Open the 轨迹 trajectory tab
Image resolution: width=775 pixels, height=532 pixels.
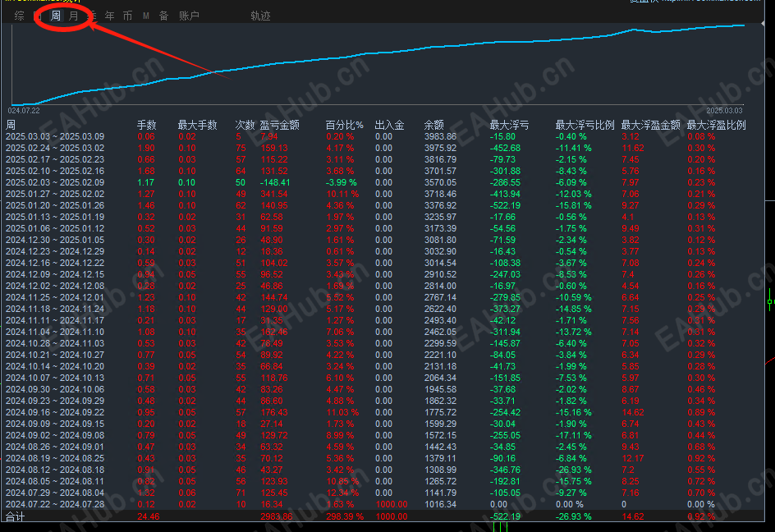pyautogui.click(x=260, y=16)
